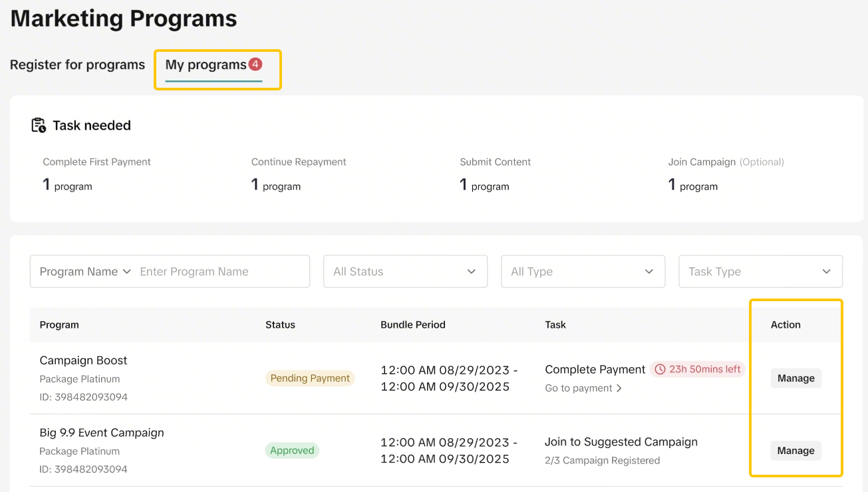Click Manage for Big 9.9 Event Campaign
Screen dimensions: 868x492
(796, 450)
